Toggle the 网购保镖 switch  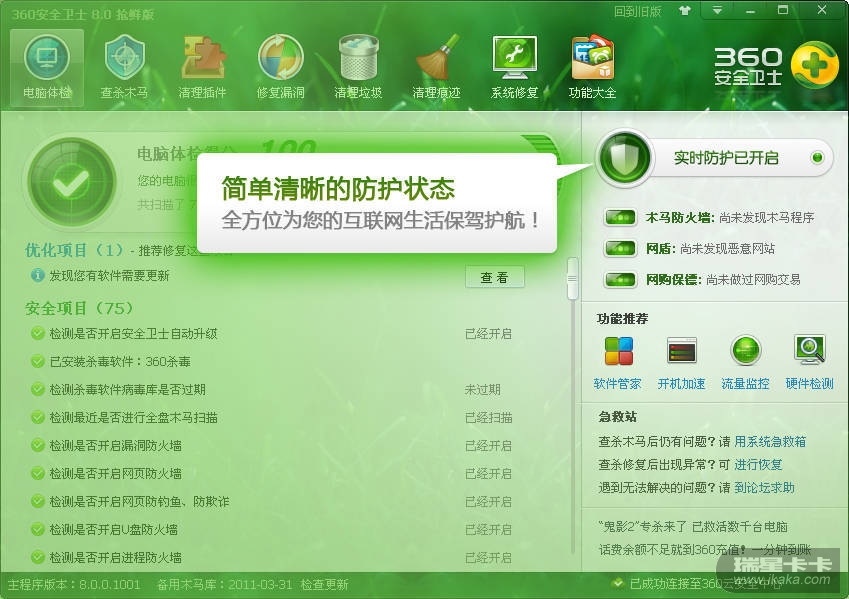coord(620,279)
